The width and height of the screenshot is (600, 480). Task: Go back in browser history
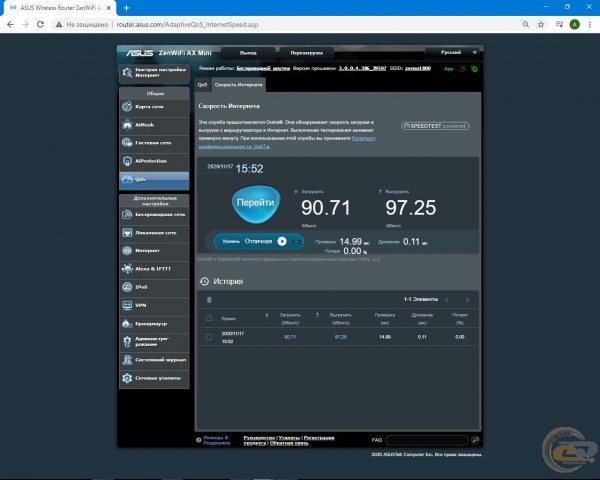click(x=10, y=24)
